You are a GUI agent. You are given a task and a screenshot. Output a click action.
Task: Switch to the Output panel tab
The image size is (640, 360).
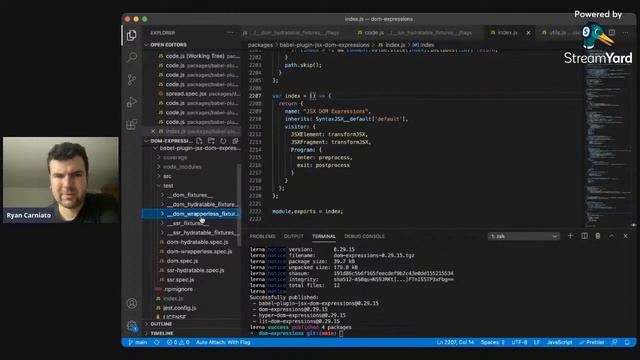click(x=293, y=236)
